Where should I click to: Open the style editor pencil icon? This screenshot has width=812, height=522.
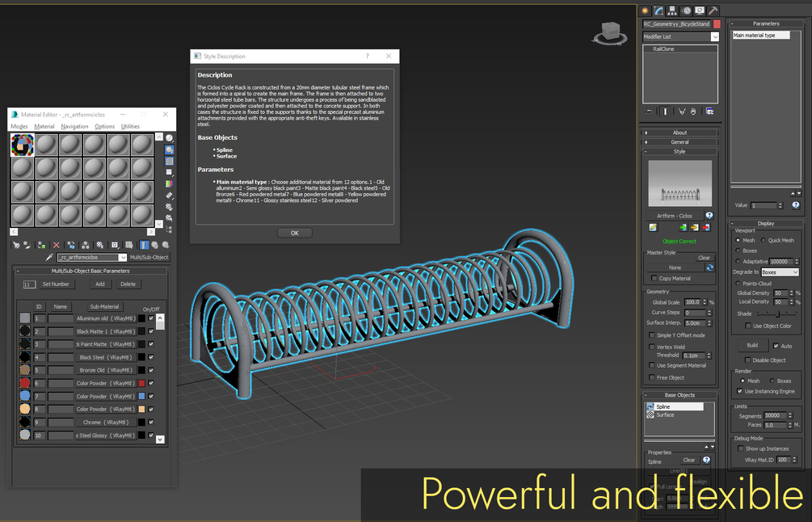(653, 227)
